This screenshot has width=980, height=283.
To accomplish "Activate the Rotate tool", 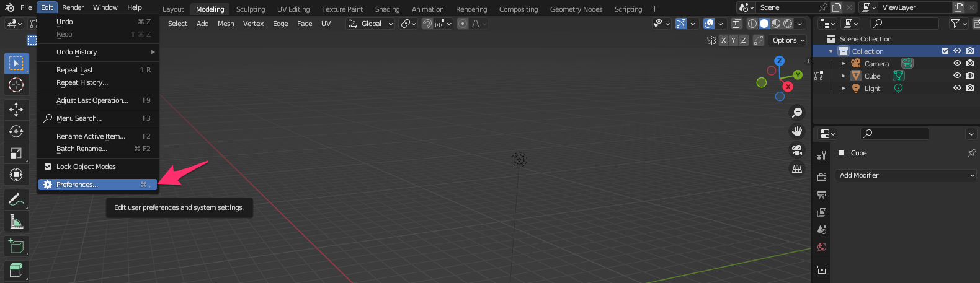I will click(16, 131).
